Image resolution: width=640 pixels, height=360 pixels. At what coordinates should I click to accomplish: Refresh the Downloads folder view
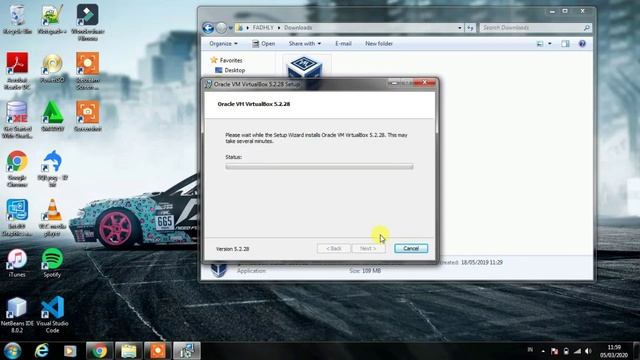(x=471, y=28)
